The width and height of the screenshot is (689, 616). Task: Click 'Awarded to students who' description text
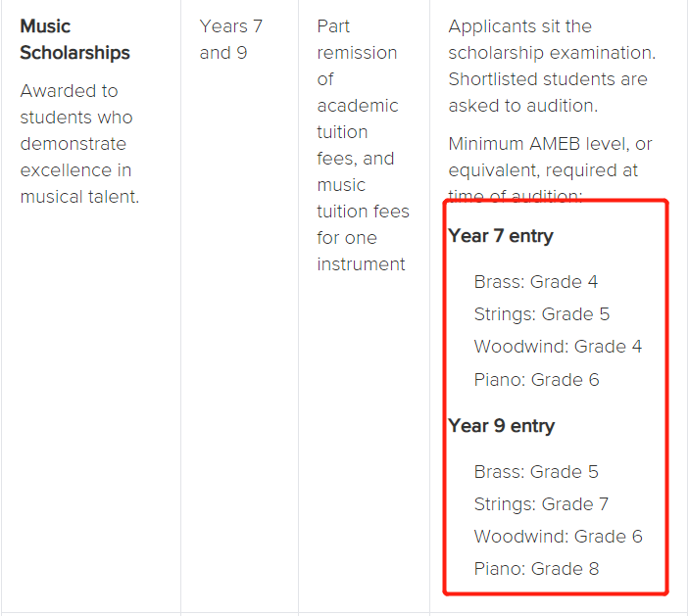pos(76,104)
